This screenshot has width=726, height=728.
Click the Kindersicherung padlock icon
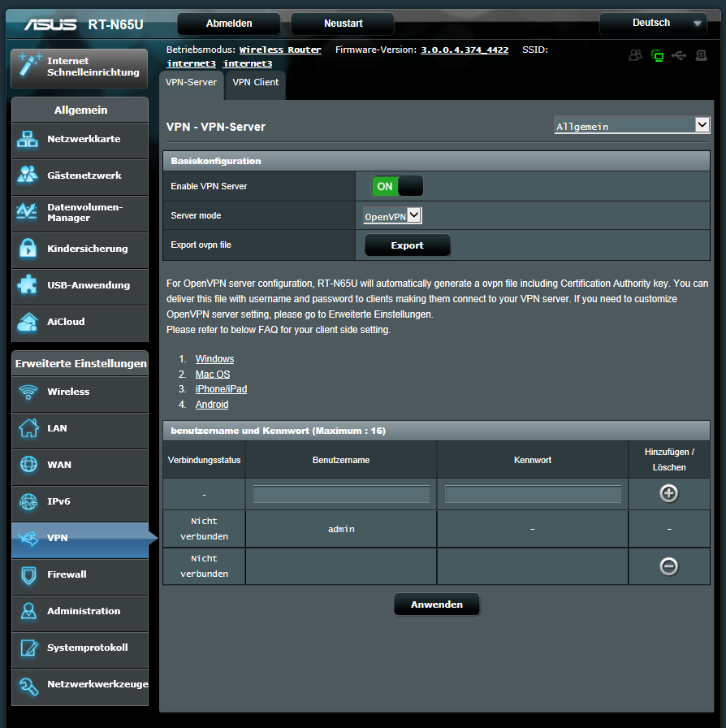28,249
